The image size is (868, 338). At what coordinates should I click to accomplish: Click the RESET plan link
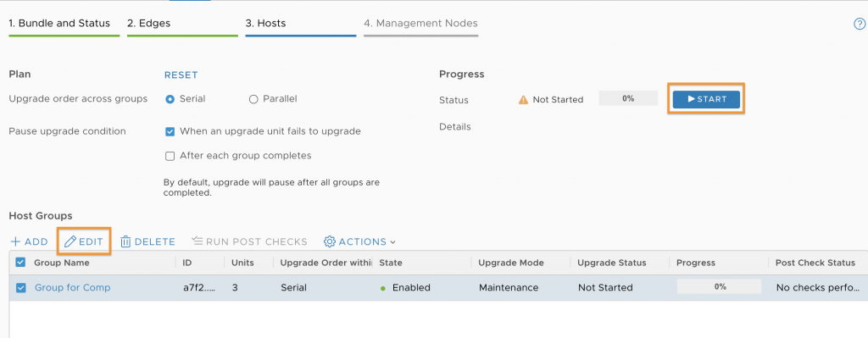click(181, 75)
